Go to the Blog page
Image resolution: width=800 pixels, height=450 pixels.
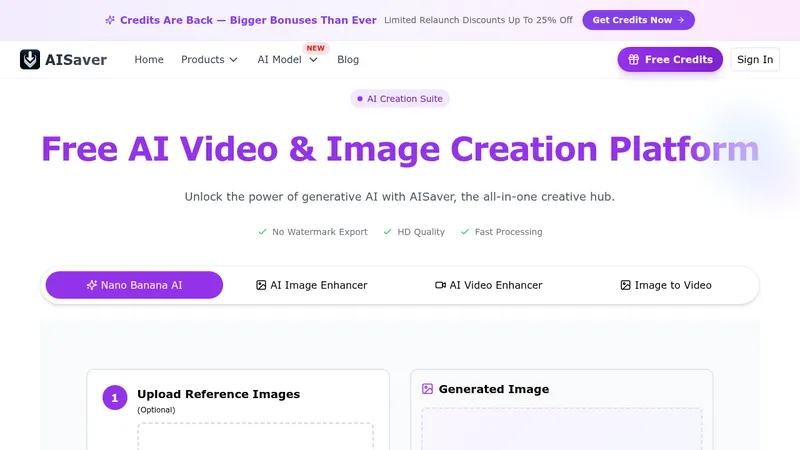pos(348,59)
